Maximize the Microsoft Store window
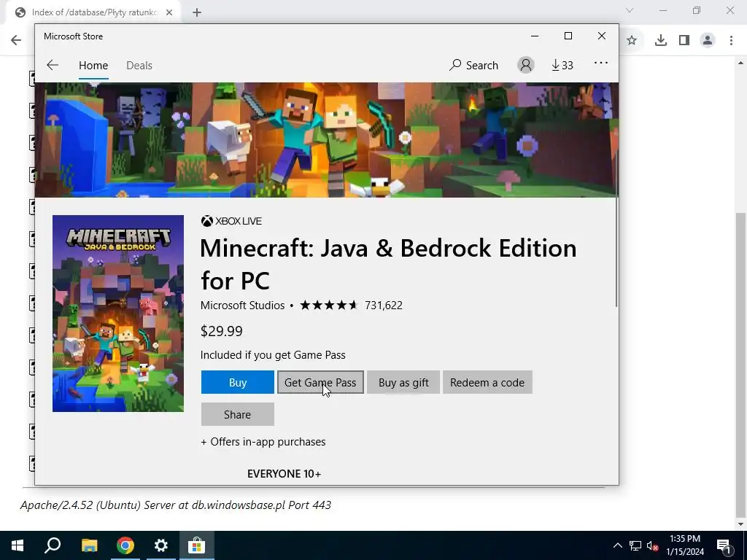 [568, 36]
